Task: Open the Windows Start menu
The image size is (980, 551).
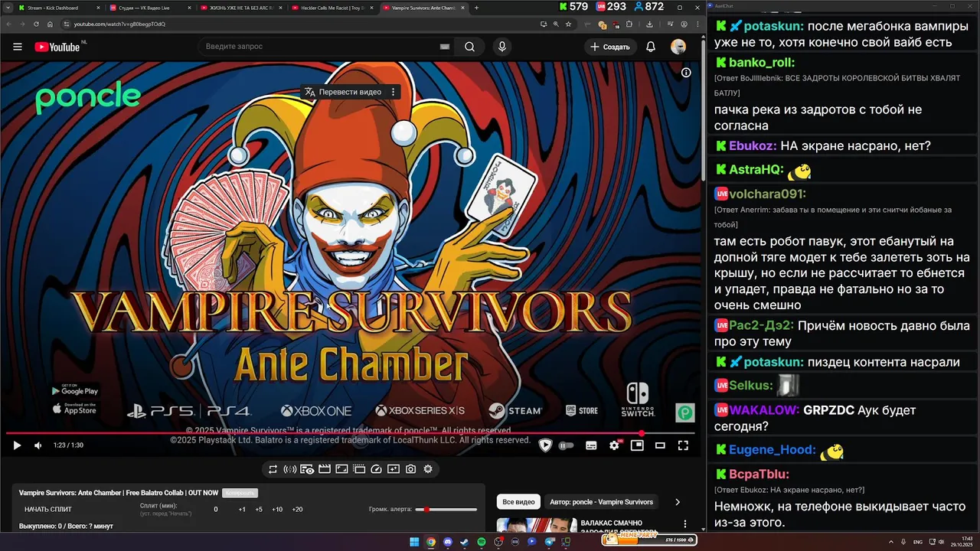Action: point(414,542)
